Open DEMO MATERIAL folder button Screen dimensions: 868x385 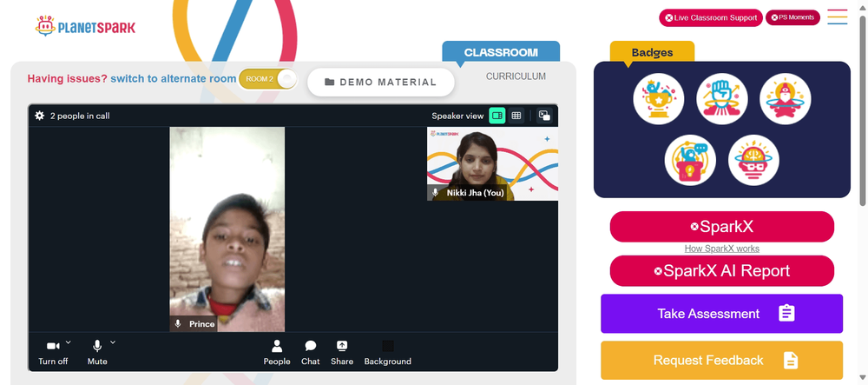tap(381, 82)
